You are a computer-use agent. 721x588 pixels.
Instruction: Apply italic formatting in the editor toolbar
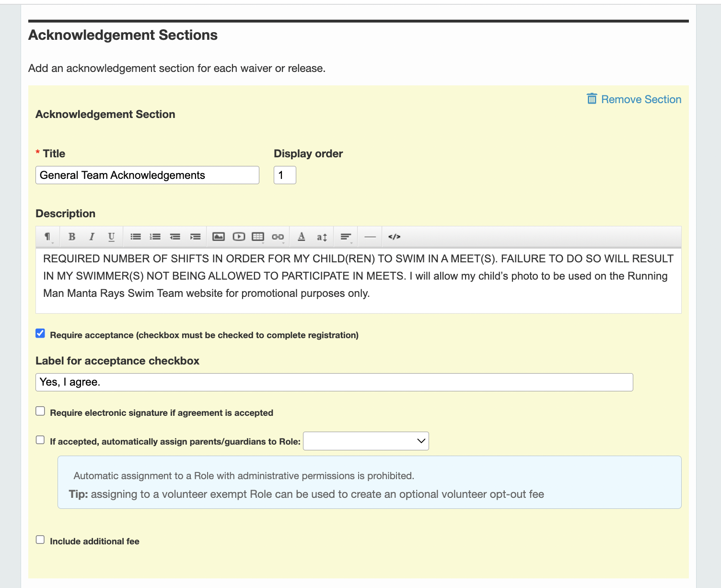(x=92, y=236)
